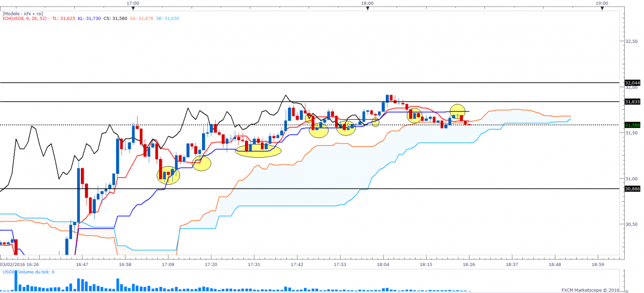Click the 31,835 price level tag
Viewport: 644px width, 293px height.
[631, 102]
